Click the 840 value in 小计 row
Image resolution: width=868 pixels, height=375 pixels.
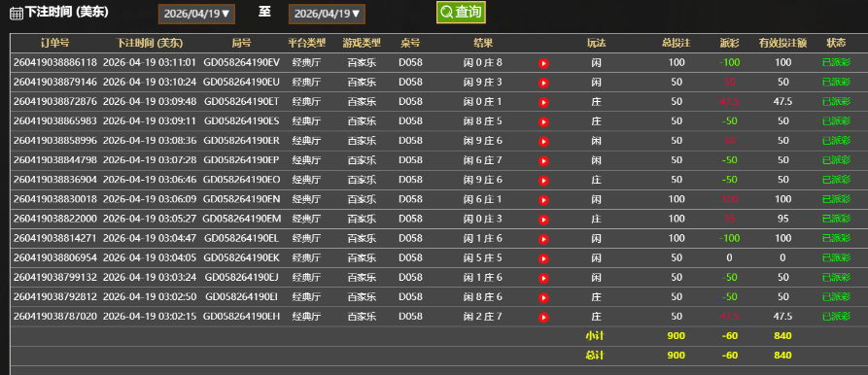(782, 335)
